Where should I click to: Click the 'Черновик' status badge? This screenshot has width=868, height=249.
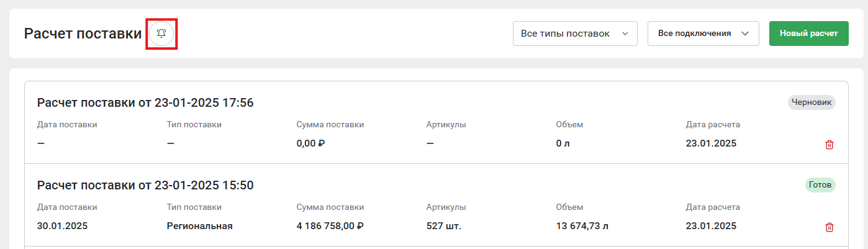[811, 102]
